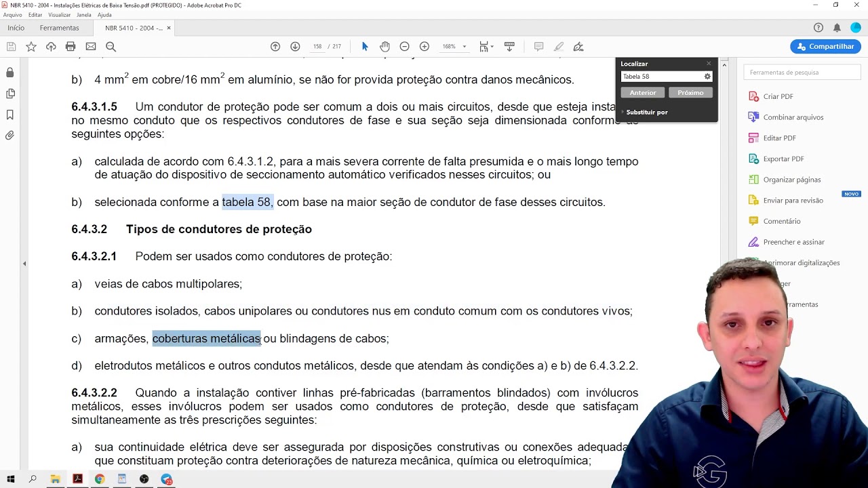Close the NBR 5410 document tab

click(169, 28)
